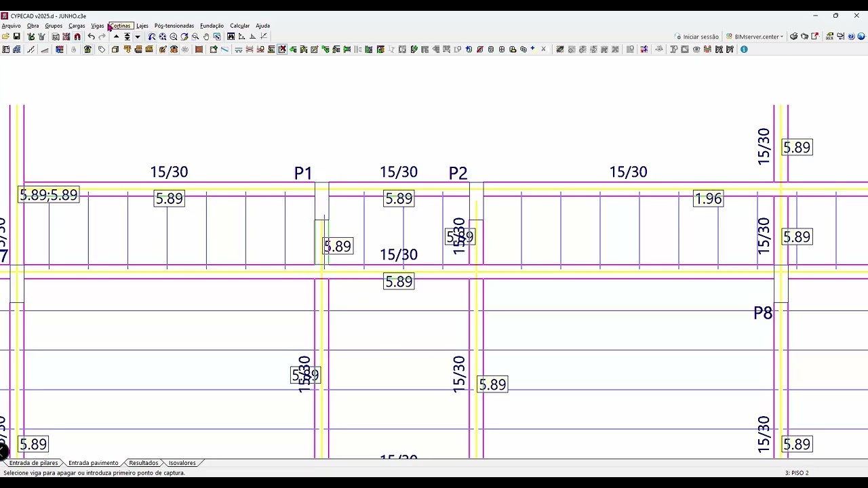
Task: Click the print icon at top right
Action: tap(793, 37)
